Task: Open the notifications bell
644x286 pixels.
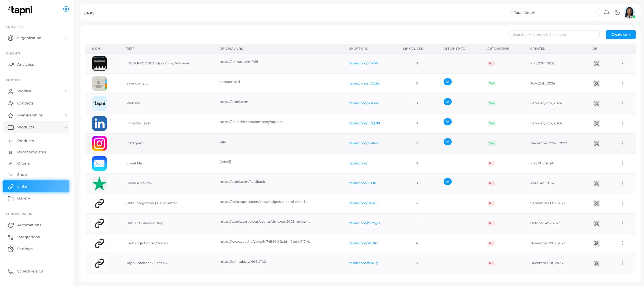Action: (606, 12)
